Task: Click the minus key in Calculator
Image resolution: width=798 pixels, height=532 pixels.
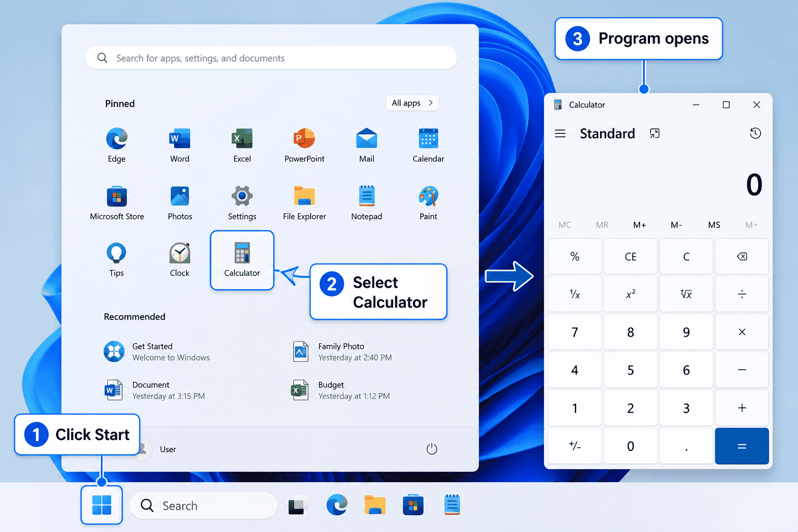Action: (742, 370)
